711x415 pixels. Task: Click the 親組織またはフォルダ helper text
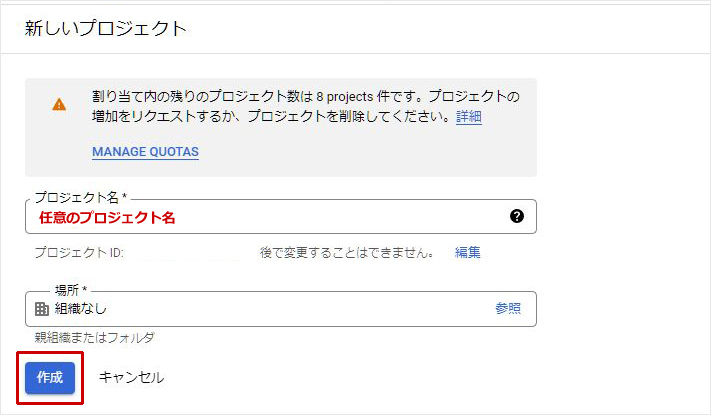(x=94, y=338)
